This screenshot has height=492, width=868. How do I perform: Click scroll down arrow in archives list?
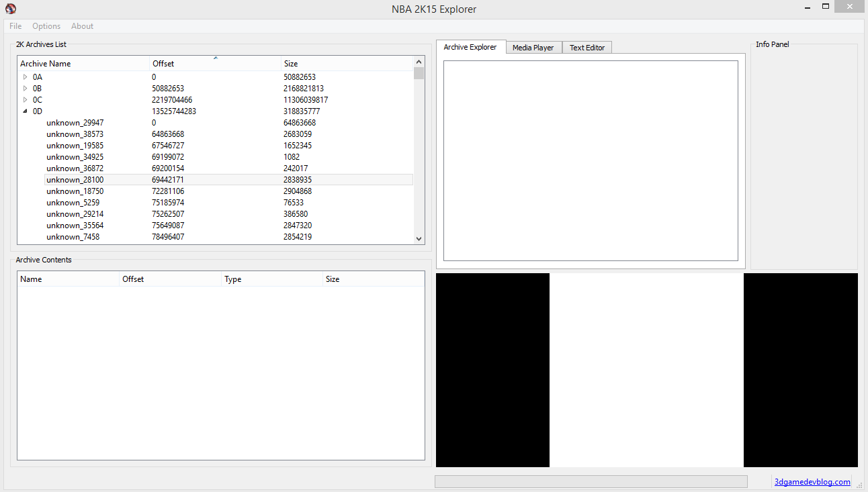[x=419, y=238]
